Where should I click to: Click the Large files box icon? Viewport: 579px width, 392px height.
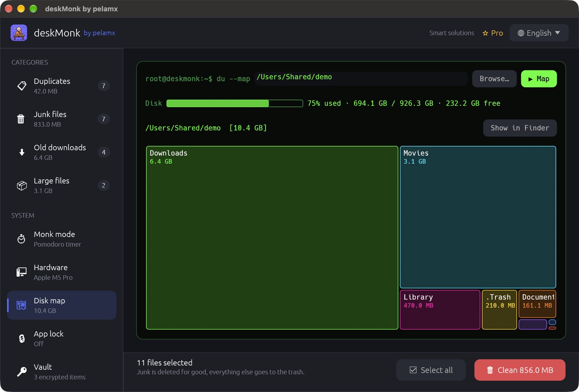[x=22, y=185]
